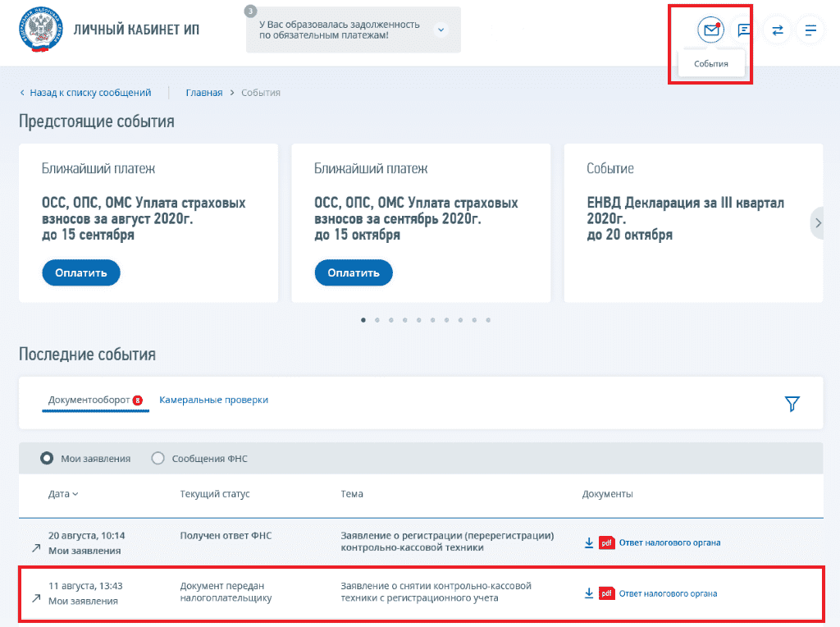Pay the August 2020 insurance contributions
This screenshot has width=840, height=627.
coord(81,272)
